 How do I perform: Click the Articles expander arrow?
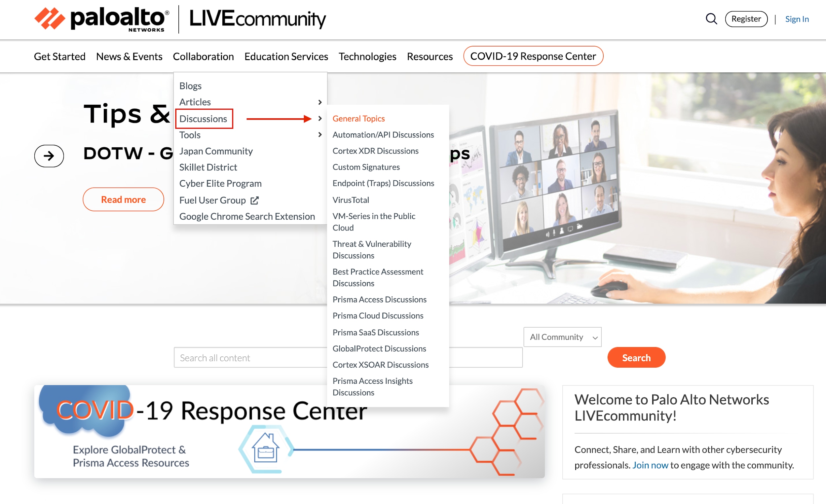coord(319,102)
